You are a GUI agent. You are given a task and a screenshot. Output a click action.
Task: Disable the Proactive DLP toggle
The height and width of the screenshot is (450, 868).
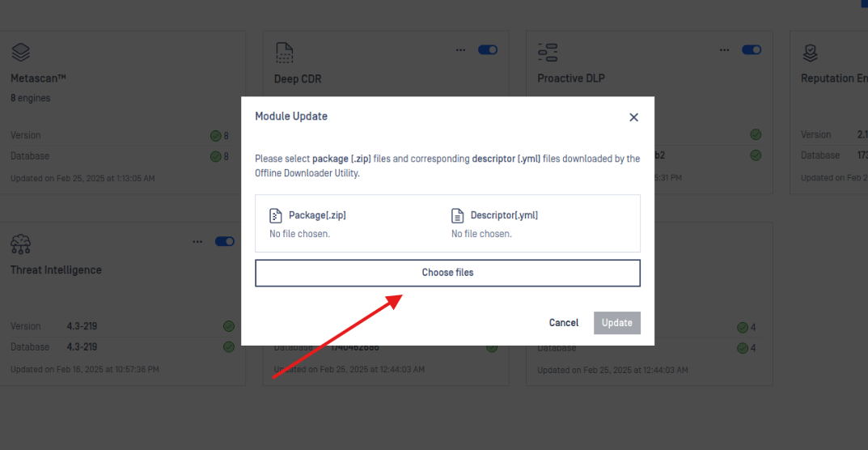point(752,50)
